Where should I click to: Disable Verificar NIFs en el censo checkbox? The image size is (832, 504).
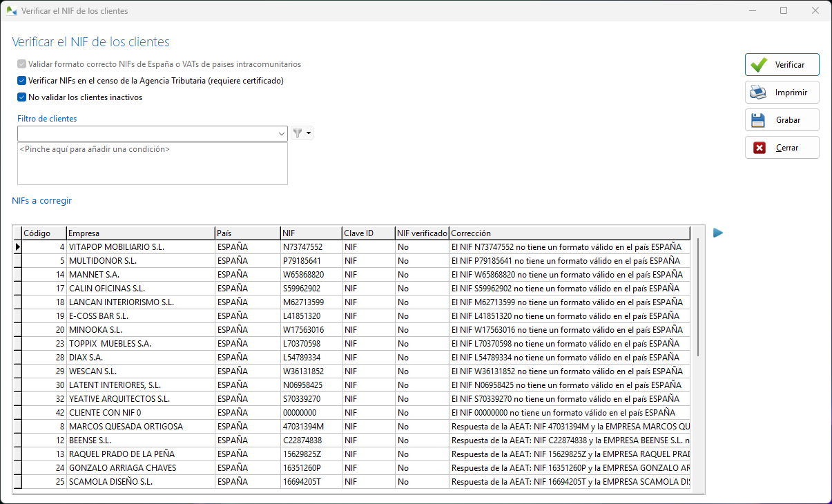tap(21, 81)
